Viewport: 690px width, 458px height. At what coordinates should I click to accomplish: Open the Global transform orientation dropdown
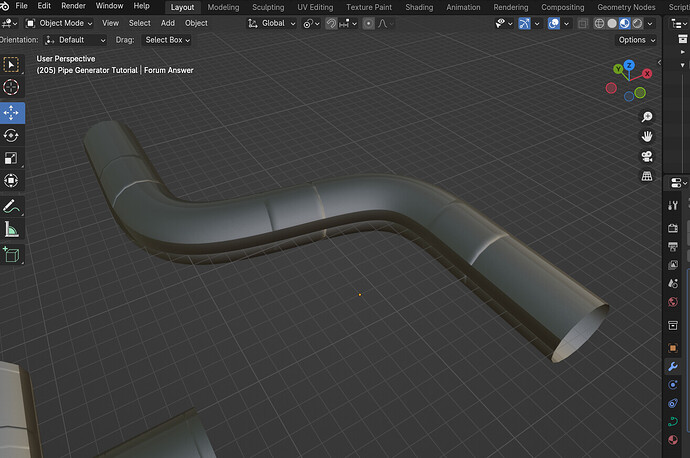tap(272, 23)
